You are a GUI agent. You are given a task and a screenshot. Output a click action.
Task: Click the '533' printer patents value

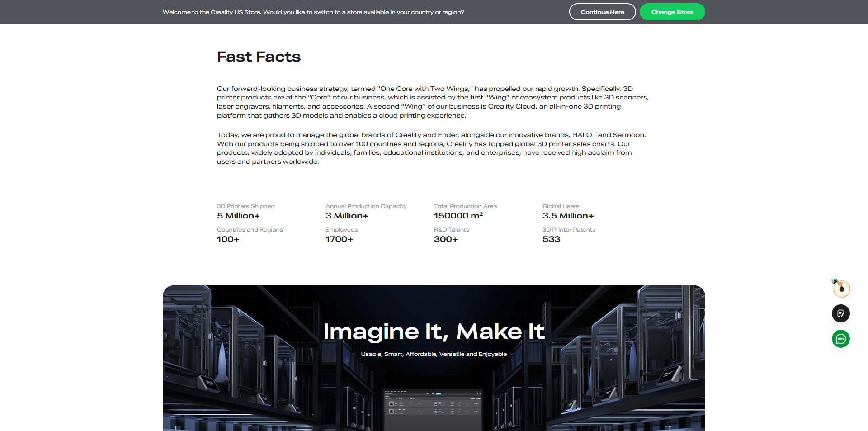coord(551,239)
